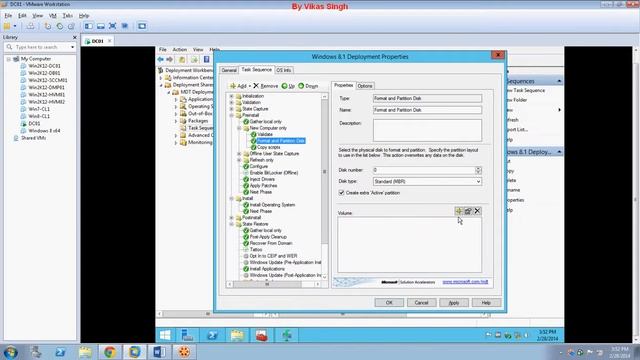Click the host Windows Start orb
Viewport: 640px width, 360px height.
(11, 352)
